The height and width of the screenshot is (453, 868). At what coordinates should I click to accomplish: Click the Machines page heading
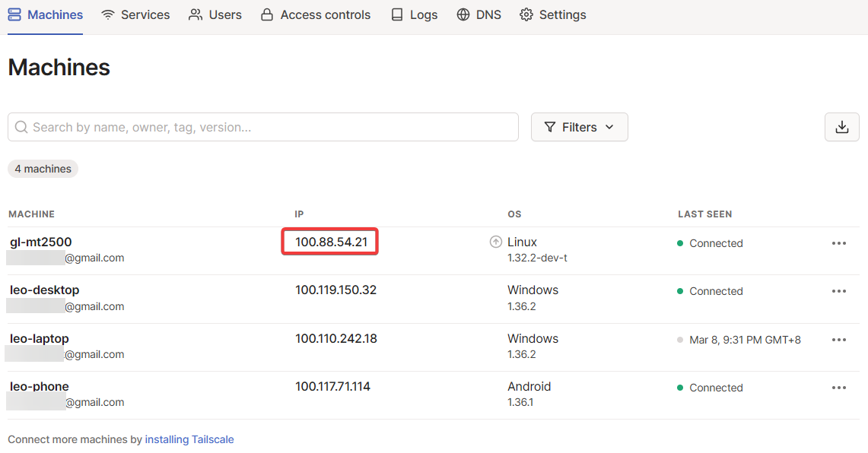59,68
